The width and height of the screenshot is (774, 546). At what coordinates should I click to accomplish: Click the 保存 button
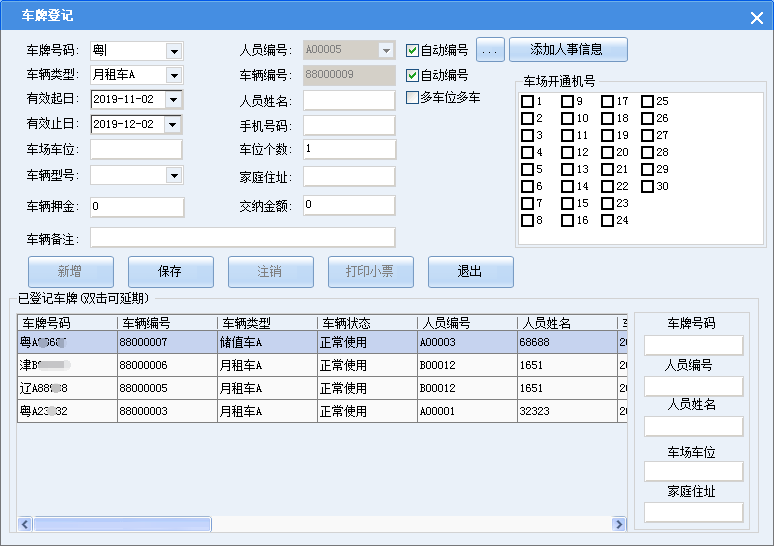click(171, 272)
